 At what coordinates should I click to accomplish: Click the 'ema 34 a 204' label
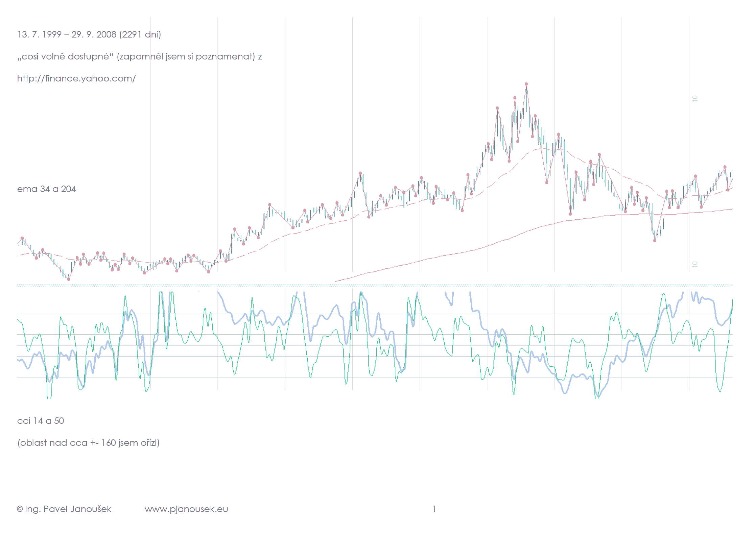click(x=47, y=189)
